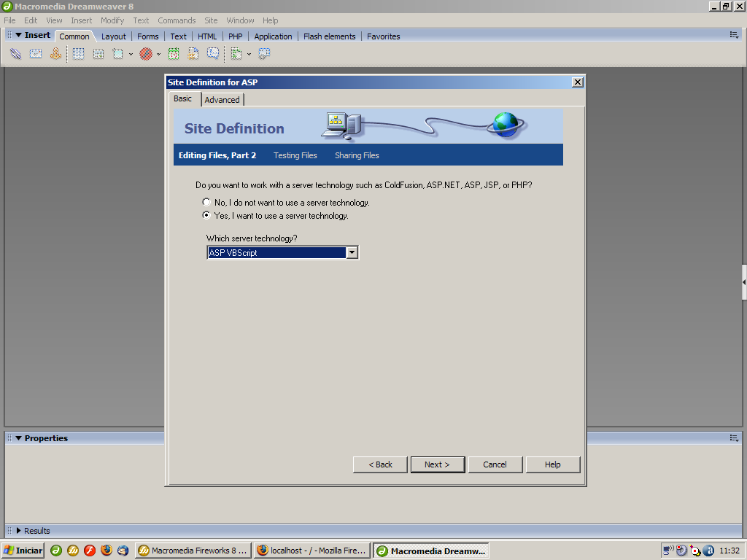Viewport: 747px width, 560px height.
Task: Open the Media button dropdown arrow
Action: coord(158,54)
